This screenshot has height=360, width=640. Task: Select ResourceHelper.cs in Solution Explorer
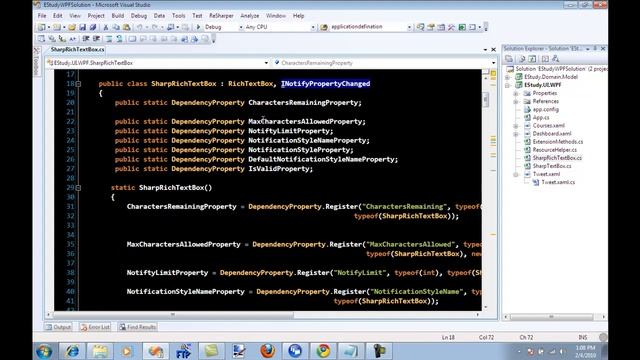point(555,150)
